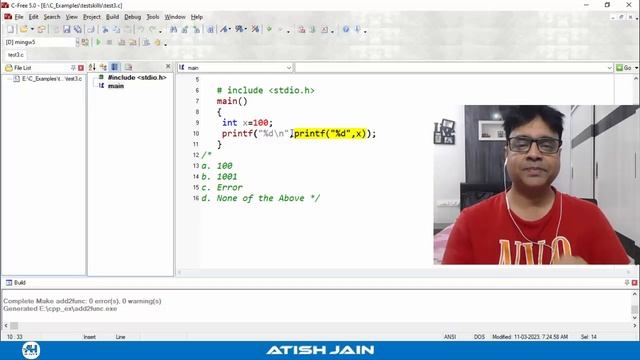The height and width of the screenshot is (360, 640).
Task: Close the symbol panel with its X
Action: pos(168,67)
